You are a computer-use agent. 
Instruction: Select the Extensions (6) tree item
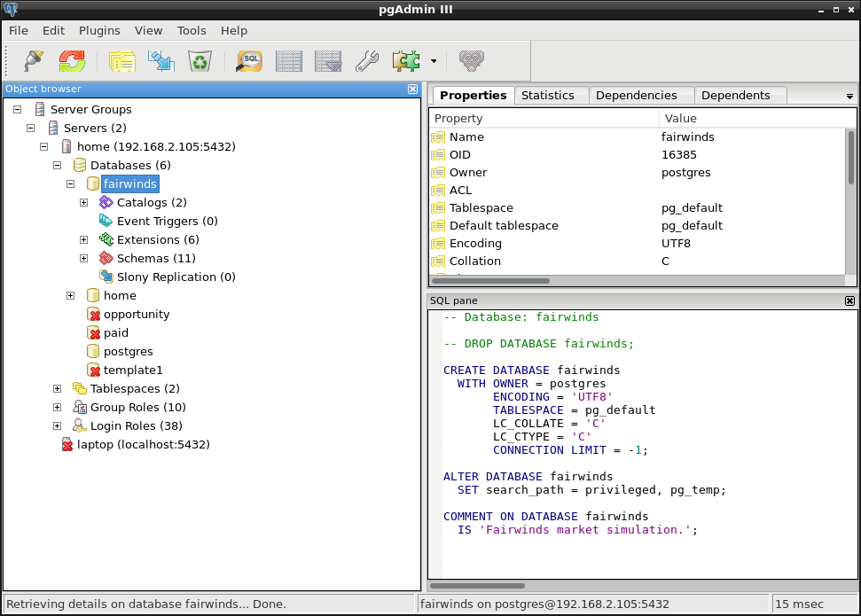click(x=158, y=240)
